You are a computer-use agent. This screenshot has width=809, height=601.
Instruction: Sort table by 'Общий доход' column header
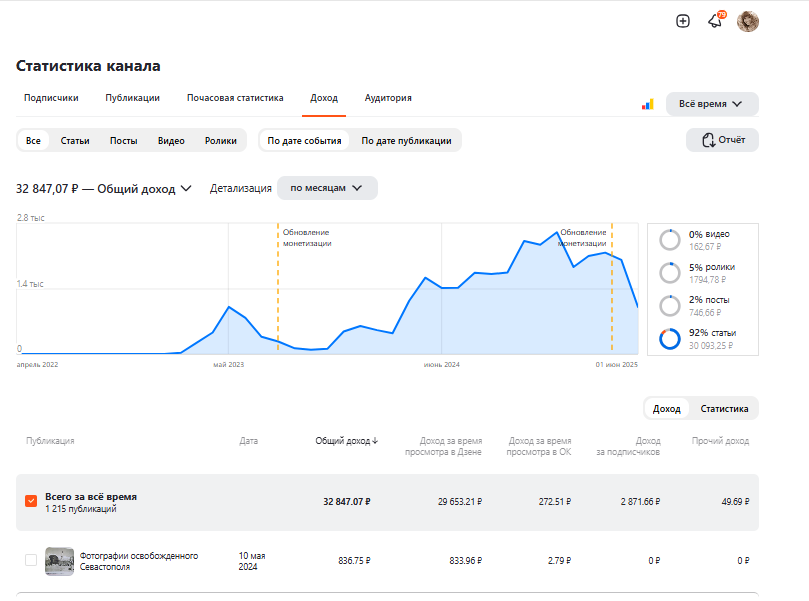click(346, 440)
